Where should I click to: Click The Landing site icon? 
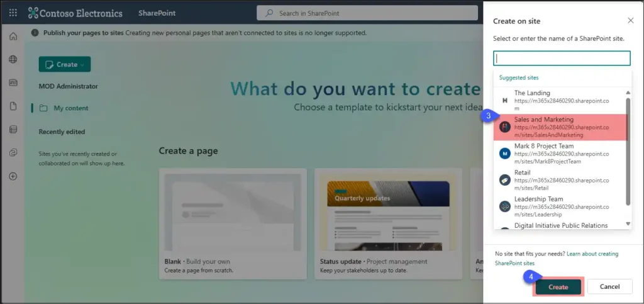[x=505, y=100]
